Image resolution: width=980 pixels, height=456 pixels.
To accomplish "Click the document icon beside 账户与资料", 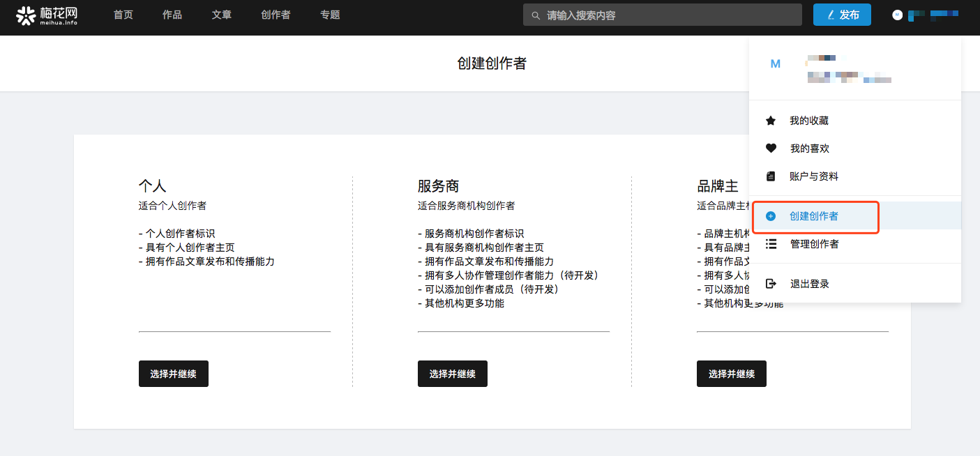I will coord(771,176).
